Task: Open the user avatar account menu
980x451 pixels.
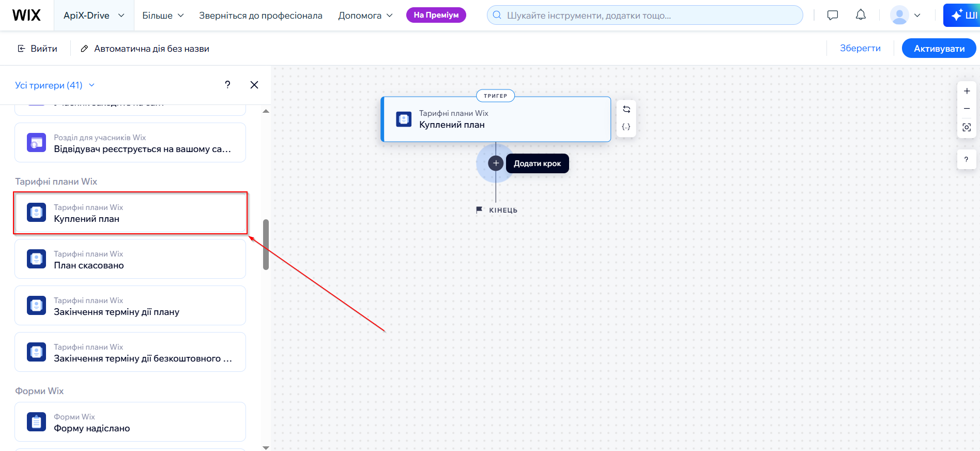Action: [905, 15]
